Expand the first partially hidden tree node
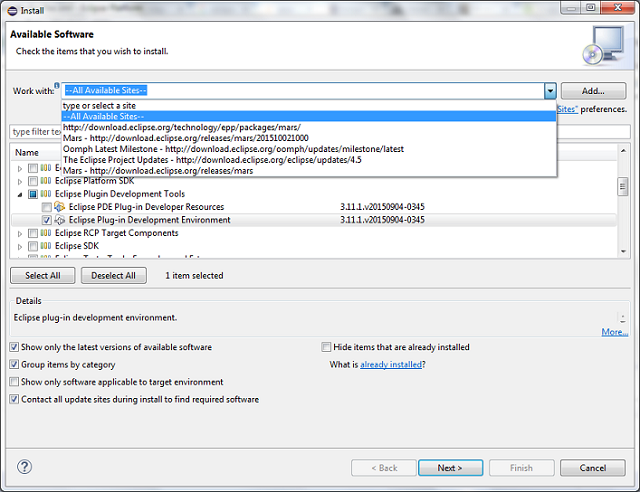This screenshot has width=640, height=492. 20,168
